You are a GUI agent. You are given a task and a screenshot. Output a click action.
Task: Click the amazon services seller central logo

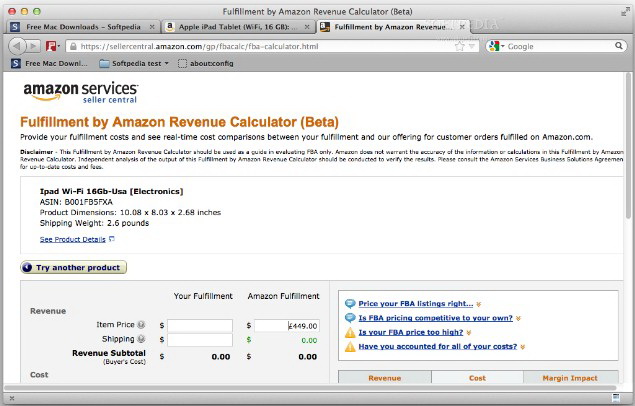(81, 92)
